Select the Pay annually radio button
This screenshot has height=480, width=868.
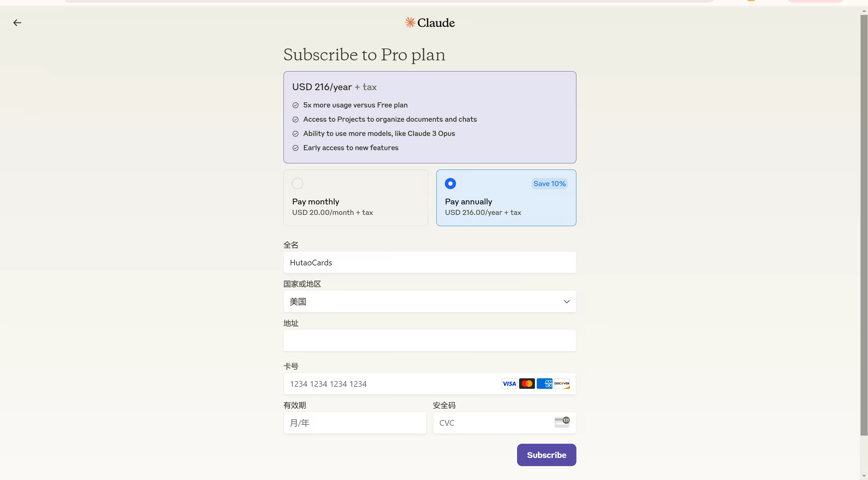(x=450, y=184)
